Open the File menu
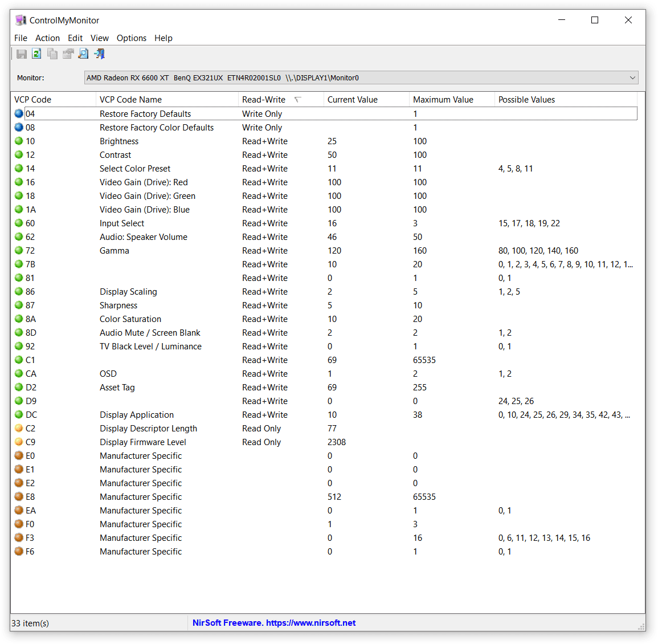This screenshot has height=644, width=658. tap(21, 38)
